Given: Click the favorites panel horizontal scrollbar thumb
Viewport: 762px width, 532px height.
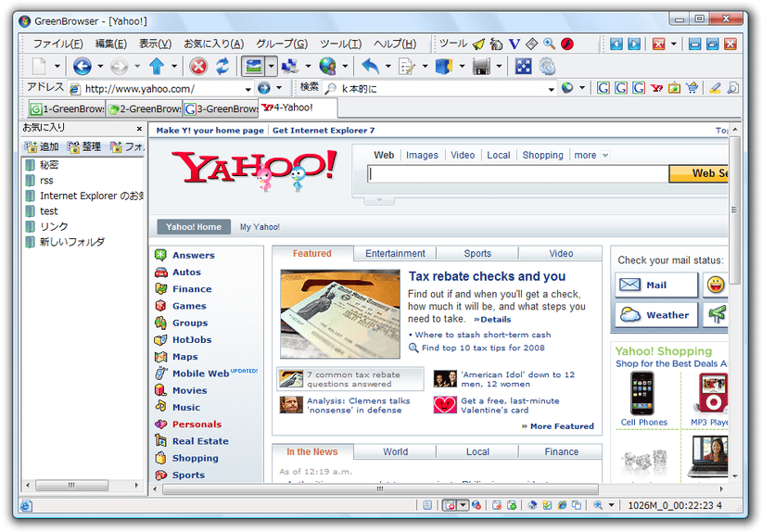Looking at the screenshot, I should [x=71, y=485].
